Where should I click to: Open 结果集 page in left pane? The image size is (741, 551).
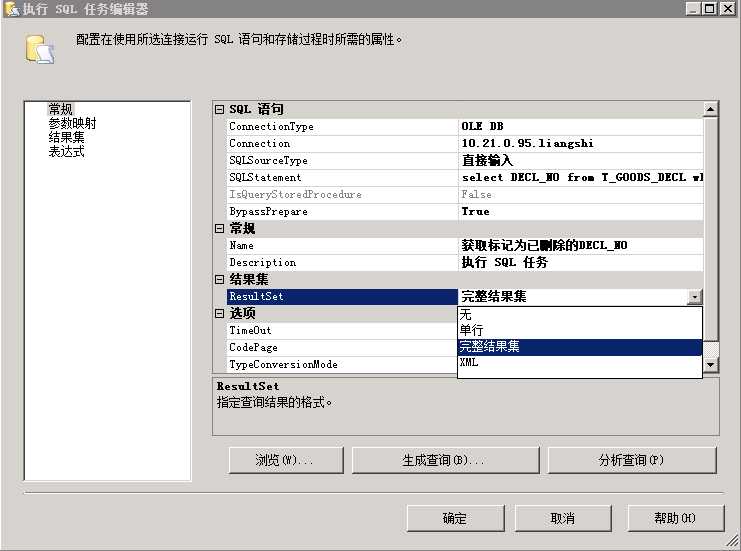pyautogui.click(x=67, y=138)
